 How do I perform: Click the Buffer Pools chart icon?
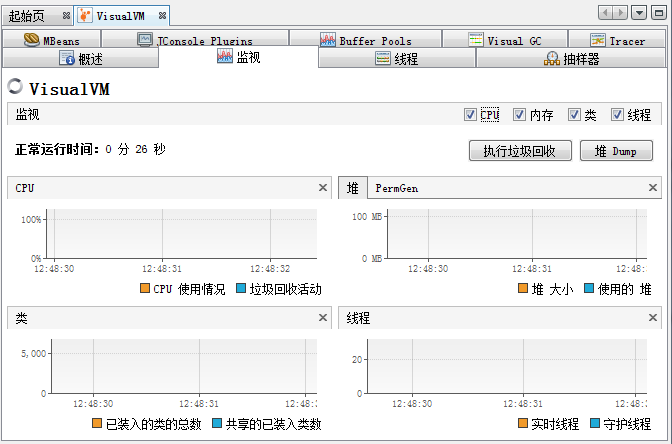coord(328,40)
